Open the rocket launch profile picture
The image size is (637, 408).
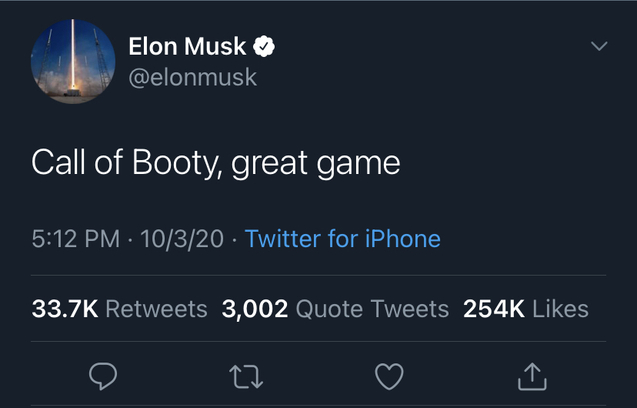coord(71,61)
